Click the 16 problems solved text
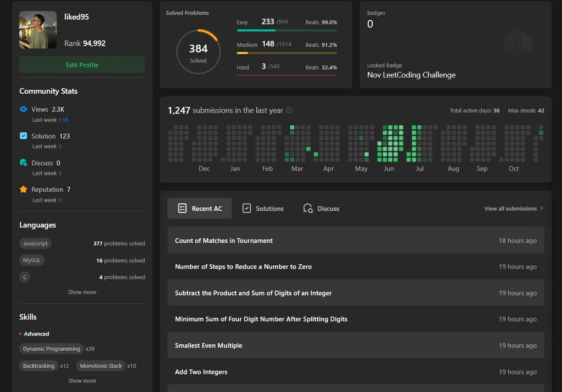 120,260
